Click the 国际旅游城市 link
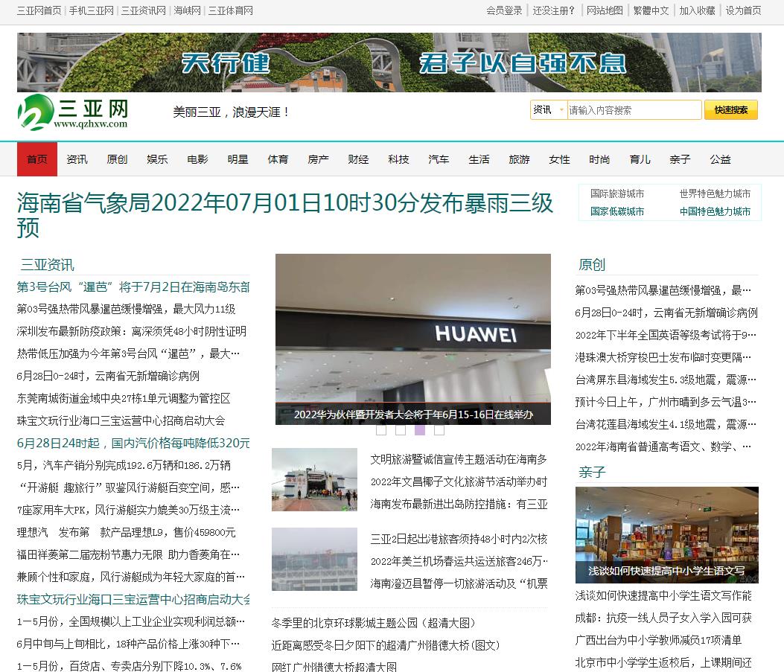Viewport: 784px width, 672px height. point(617,193)
